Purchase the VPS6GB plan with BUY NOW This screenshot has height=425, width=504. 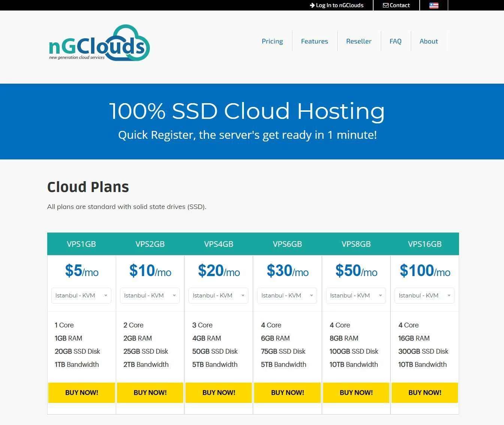point(287,392)
